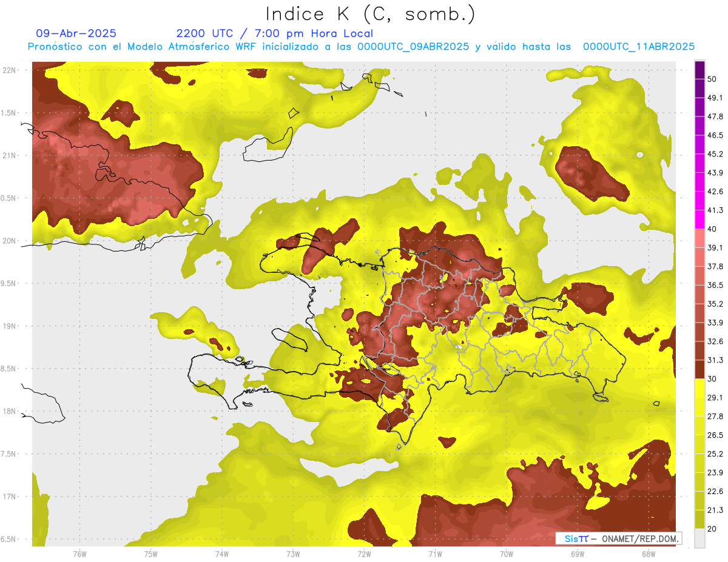Click the title "Indice K (C, somb.)"
Screen dimensions: 728x562
370,14
